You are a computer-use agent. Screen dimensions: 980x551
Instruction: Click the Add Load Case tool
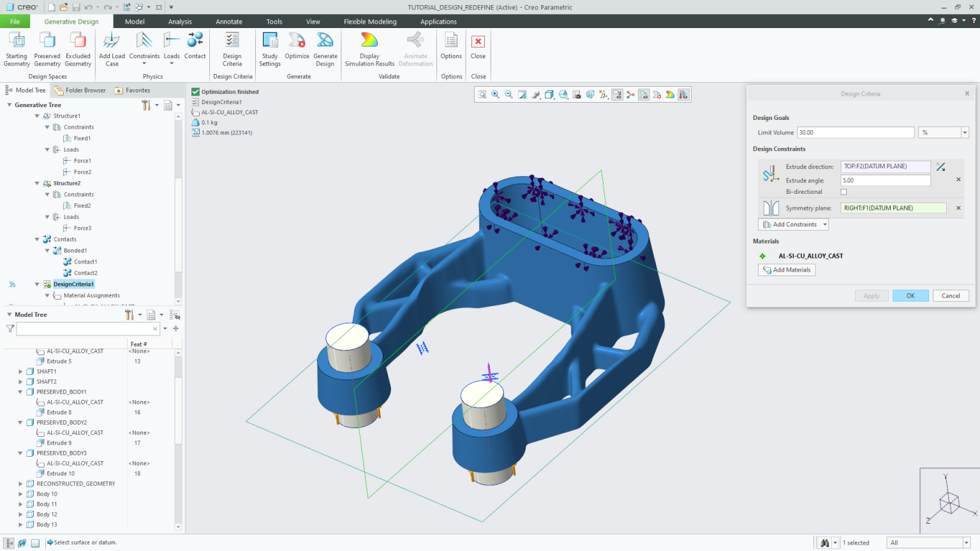[x=112, y=48]
